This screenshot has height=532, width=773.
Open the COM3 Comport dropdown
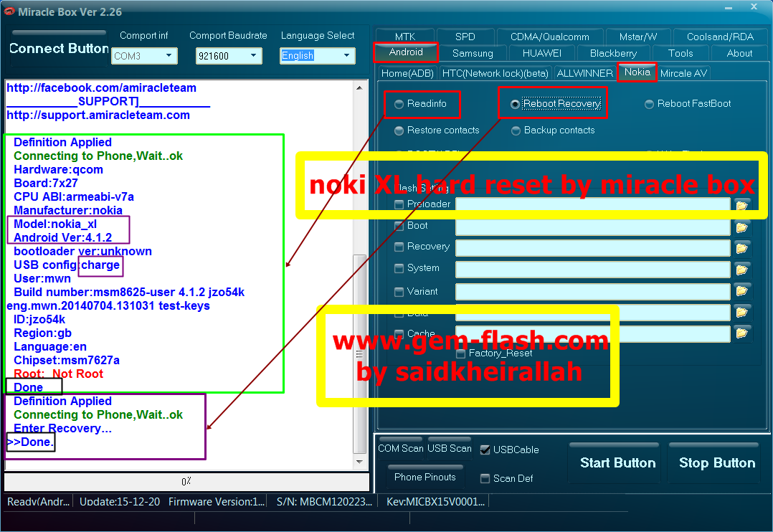point(144,56)
